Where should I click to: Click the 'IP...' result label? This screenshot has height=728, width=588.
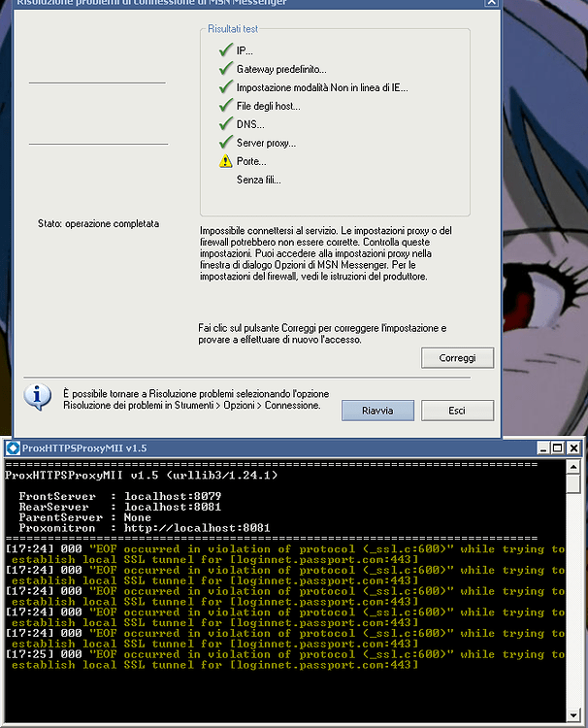pos(245,50)
